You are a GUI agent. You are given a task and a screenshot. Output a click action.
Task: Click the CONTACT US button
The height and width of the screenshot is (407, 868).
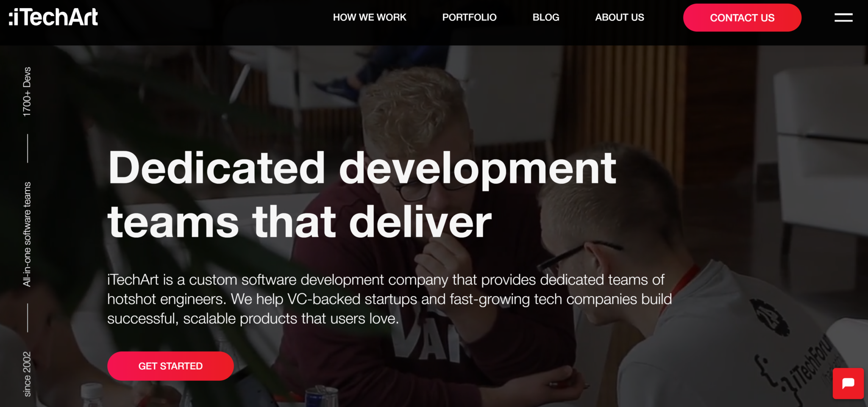pyautogui.click(x=742, y=18)
